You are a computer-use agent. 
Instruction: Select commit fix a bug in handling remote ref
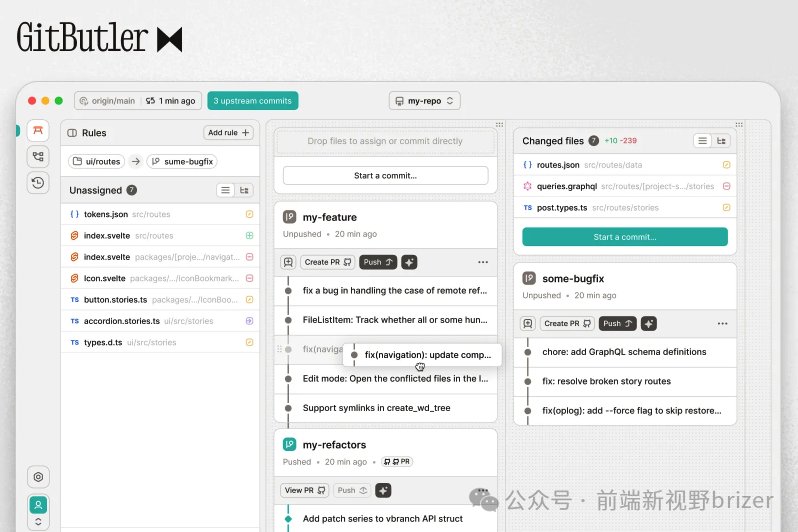[385, 291]
